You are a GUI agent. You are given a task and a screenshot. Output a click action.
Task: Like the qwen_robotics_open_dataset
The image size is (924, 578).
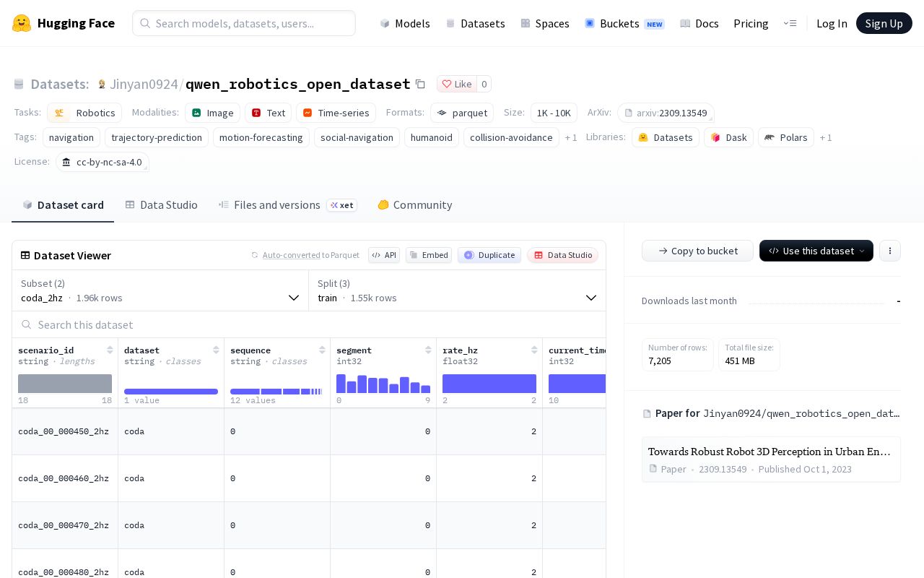pyautogui.click(x=456, y=84)
